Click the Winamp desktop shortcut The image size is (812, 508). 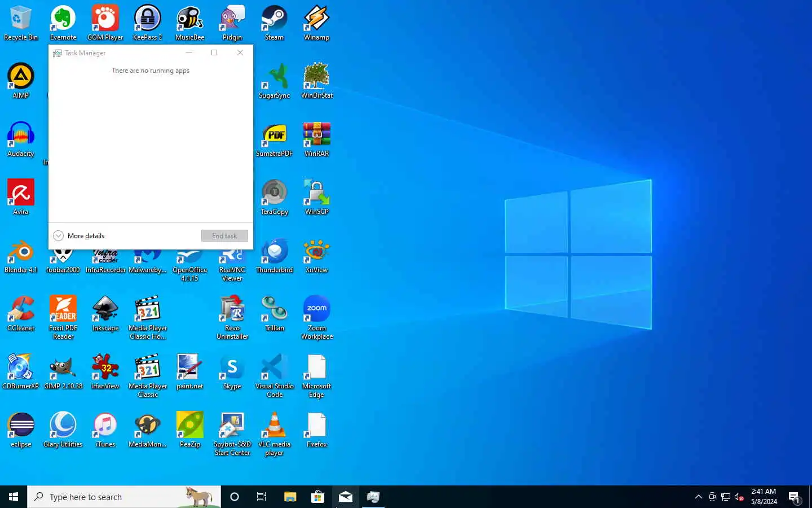[x=317, y=23]
